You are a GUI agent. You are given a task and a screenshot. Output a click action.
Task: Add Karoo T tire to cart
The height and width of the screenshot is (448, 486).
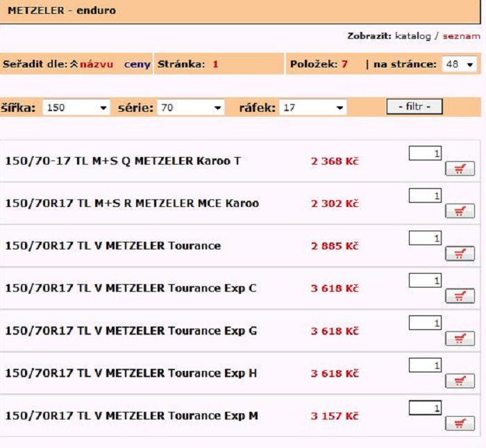(x=460, y=169)
